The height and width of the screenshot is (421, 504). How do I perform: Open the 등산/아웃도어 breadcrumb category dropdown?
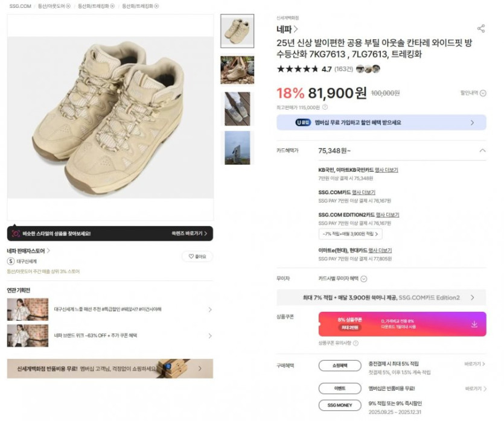(68, 6)
